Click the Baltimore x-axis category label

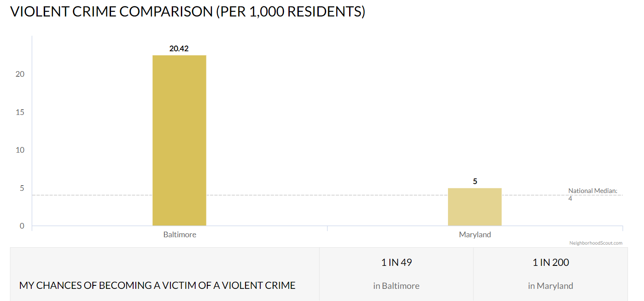coord(180,235)
